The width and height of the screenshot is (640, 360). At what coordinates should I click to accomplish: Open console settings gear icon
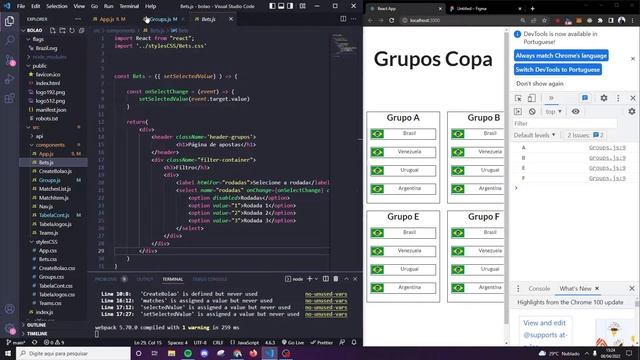[x=632, y=111]
